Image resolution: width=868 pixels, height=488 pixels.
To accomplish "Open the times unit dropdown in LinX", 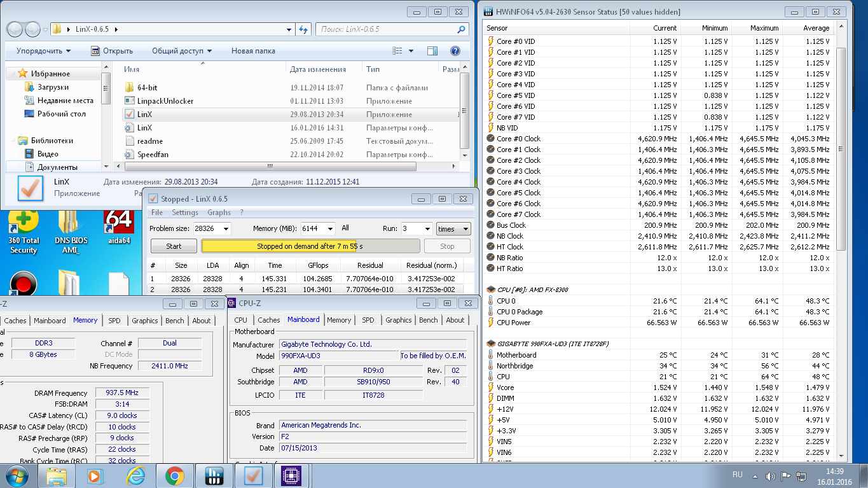I will pyautogui.click(x=453, y=228).
